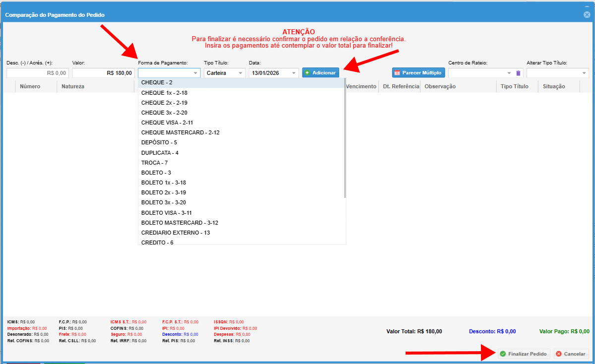Open the Data date picker dropdown
The height and width of the screenshot is (364, 595).
pyautogui.click(x=295, y=73)
